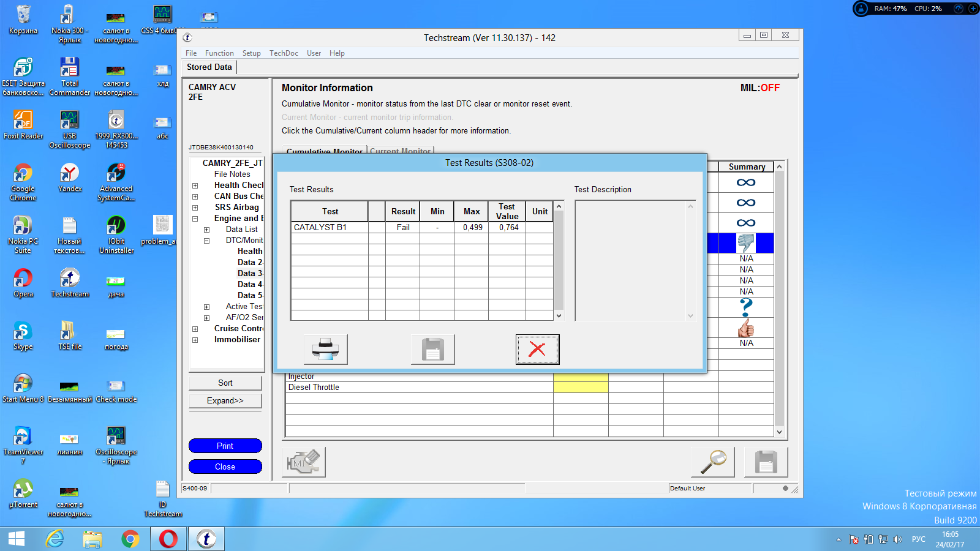Viewport: 980px width, 551px height.
Task: Click the floppy disk save icon in dialog
Action: click(x=432, y=350)
